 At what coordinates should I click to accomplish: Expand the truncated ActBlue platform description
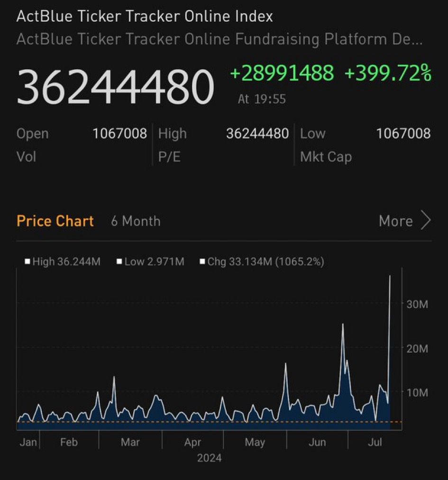click(219, 39)
